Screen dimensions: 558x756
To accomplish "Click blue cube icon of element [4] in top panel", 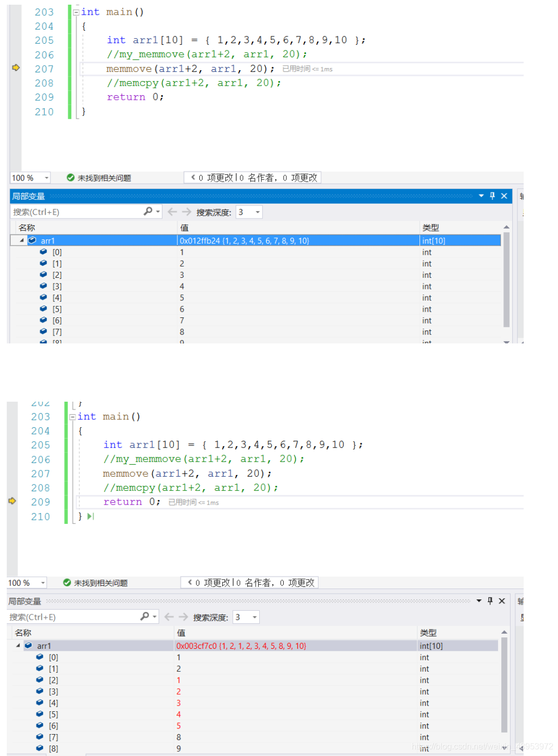I will (x=43, y=298).
